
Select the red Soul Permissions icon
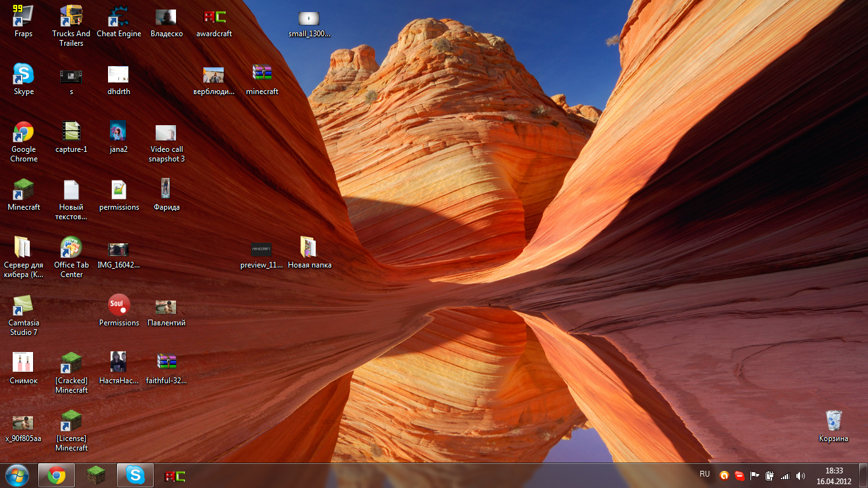[x=119, y=306]
